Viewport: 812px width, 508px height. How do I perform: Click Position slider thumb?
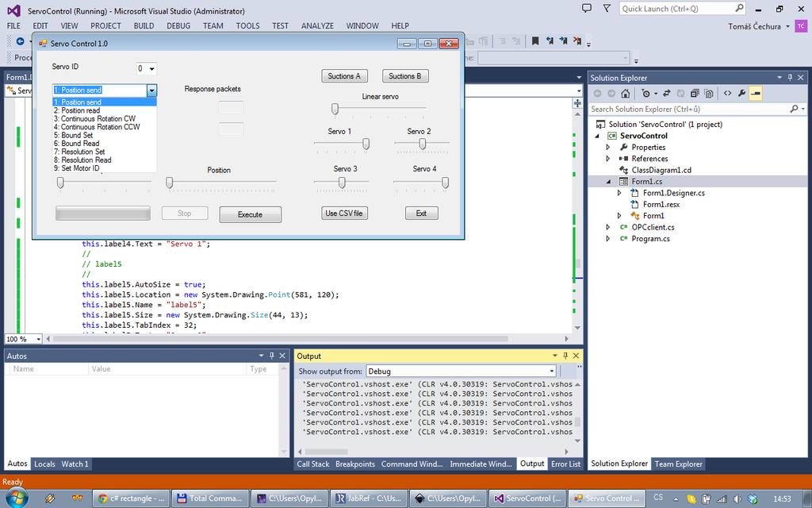point(170,183)
